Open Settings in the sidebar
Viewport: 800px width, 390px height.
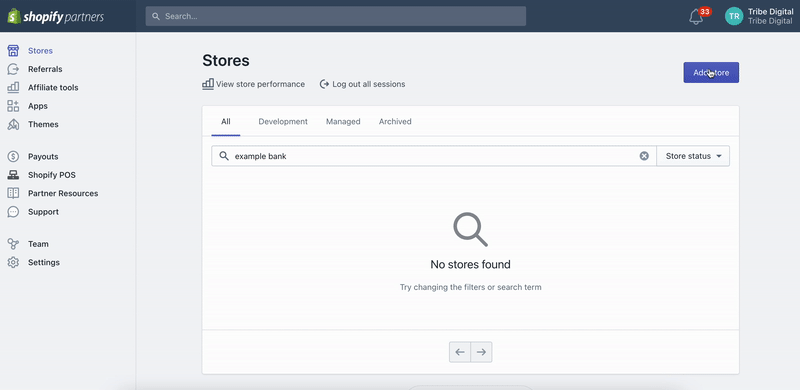click(x=44, y=262)
